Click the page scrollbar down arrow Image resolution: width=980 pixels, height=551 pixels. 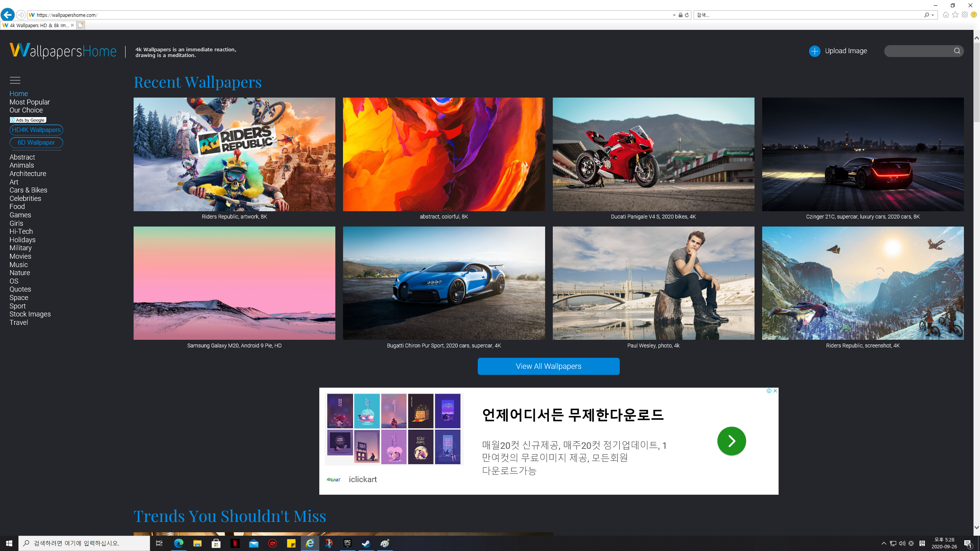(x=976, y=527)
